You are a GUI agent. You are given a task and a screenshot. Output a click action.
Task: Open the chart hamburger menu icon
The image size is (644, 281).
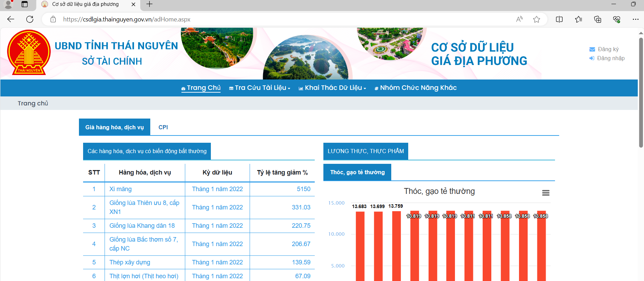[x=546, y=193]
